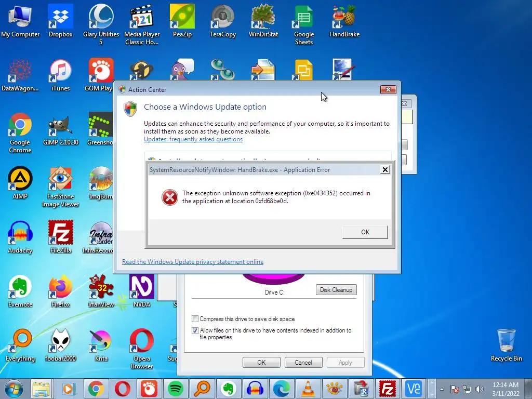Close the HandBrake Application Error dialog
This screenshot has width=532, height=399.
385,170
